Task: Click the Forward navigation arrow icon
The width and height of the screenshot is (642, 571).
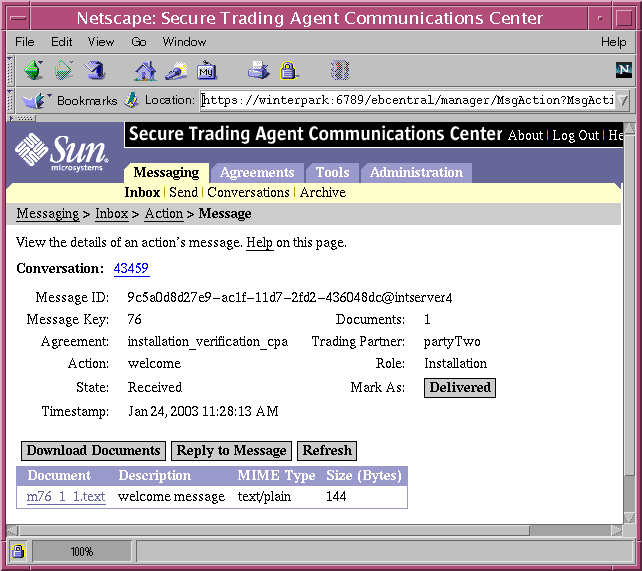Action: (64, 70)
